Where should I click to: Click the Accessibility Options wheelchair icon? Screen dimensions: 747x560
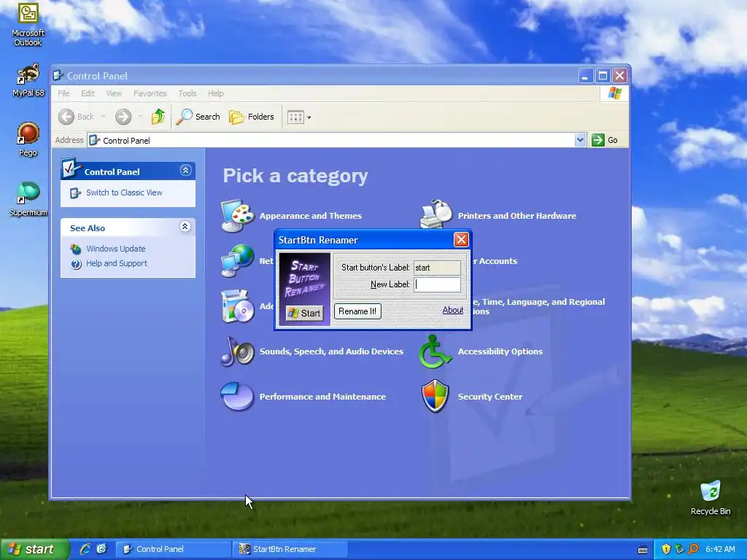click(435, 351)
